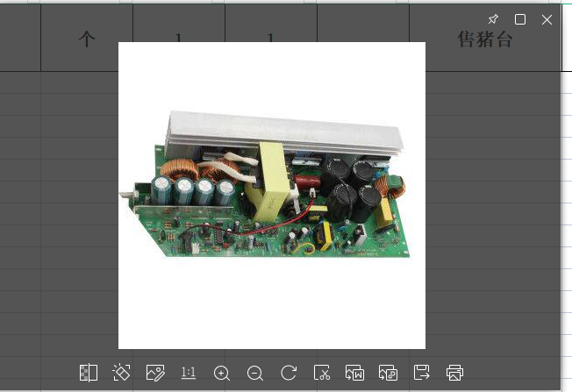The width and height of the screenshot is (572, 392).
Task: Reset image to 1:1 actual size
Action: (x=189, y=373)
